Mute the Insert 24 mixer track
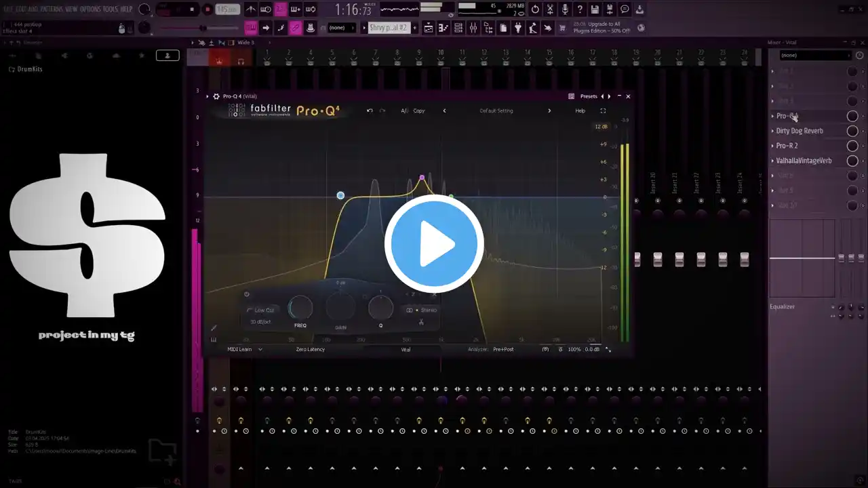868x488 pixels. tap(745, 201)
